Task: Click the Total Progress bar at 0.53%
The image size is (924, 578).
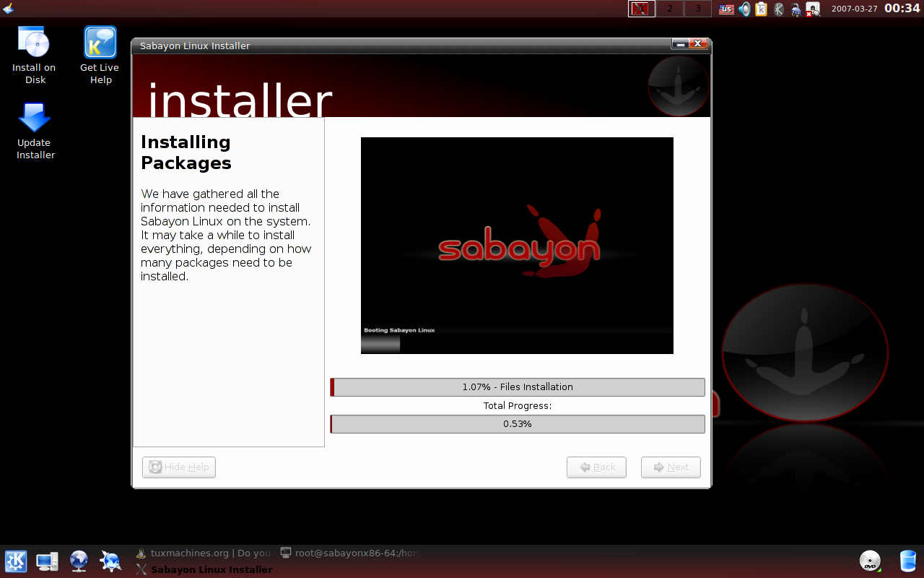Action: tap(518, 424)
